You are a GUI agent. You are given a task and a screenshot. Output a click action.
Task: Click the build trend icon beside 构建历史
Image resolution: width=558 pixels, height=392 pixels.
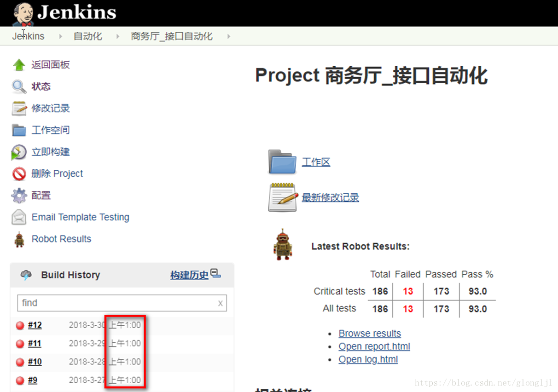click(215, 274)
